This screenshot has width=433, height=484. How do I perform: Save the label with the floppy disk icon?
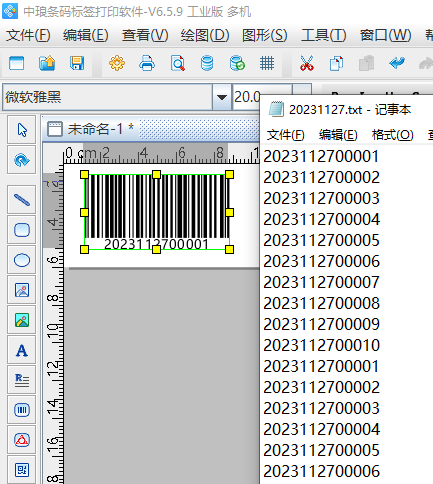click(x=77, y=63)
